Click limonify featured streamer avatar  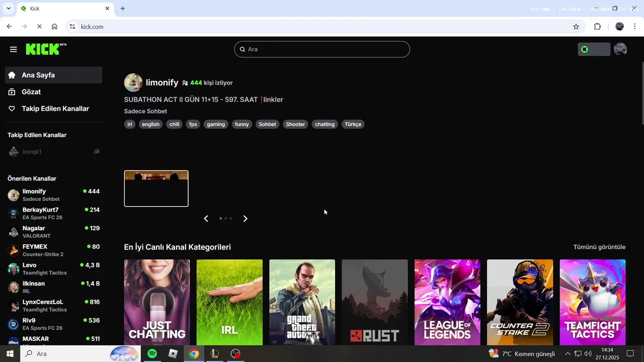(133, 82)
